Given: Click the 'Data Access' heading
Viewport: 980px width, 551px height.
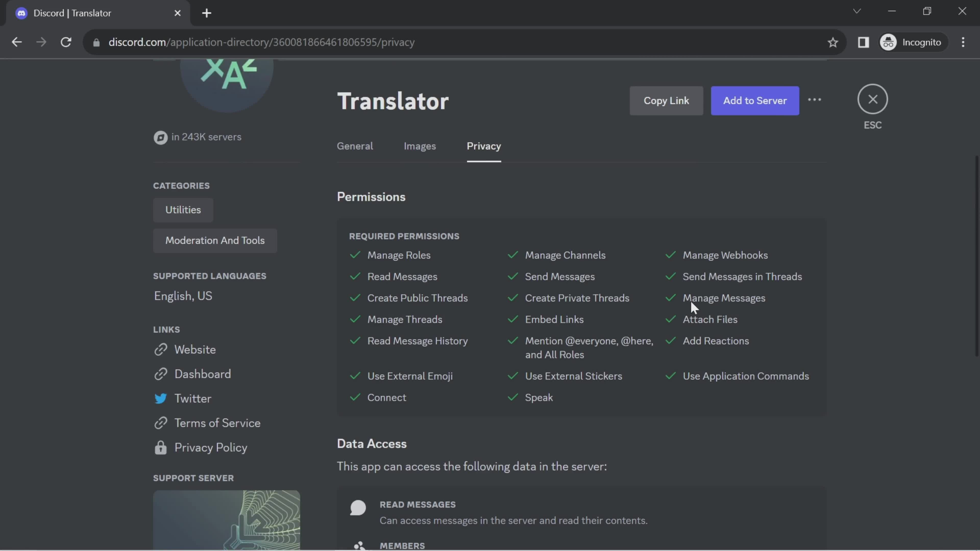Looking at the screenshot, I should [372, 444].
